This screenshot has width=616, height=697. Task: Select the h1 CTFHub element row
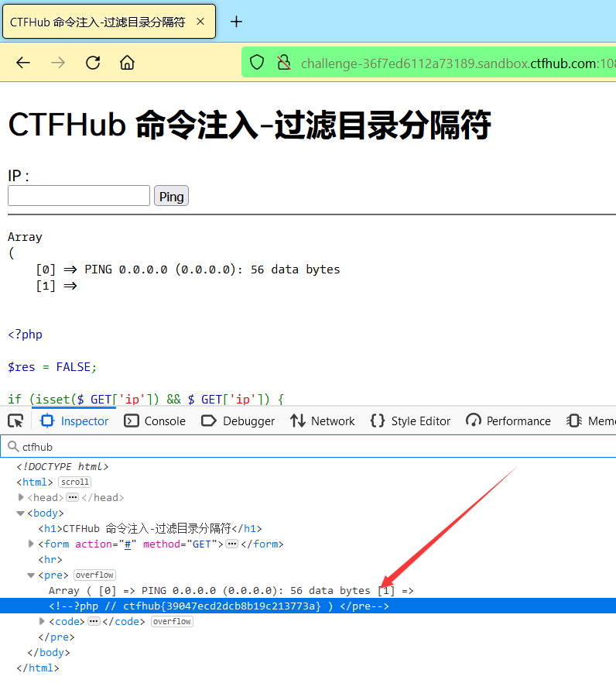point(150,528)
